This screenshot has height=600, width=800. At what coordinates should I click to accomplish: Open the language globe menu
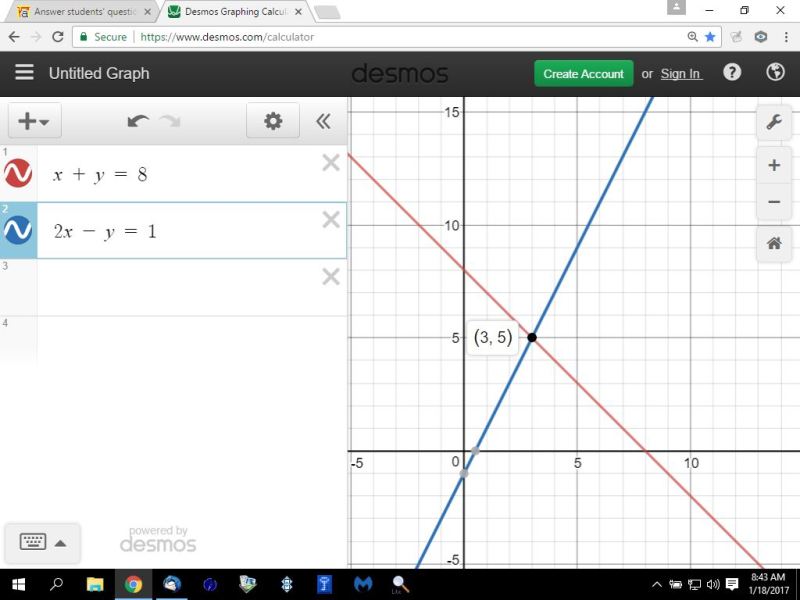point(776,72)
